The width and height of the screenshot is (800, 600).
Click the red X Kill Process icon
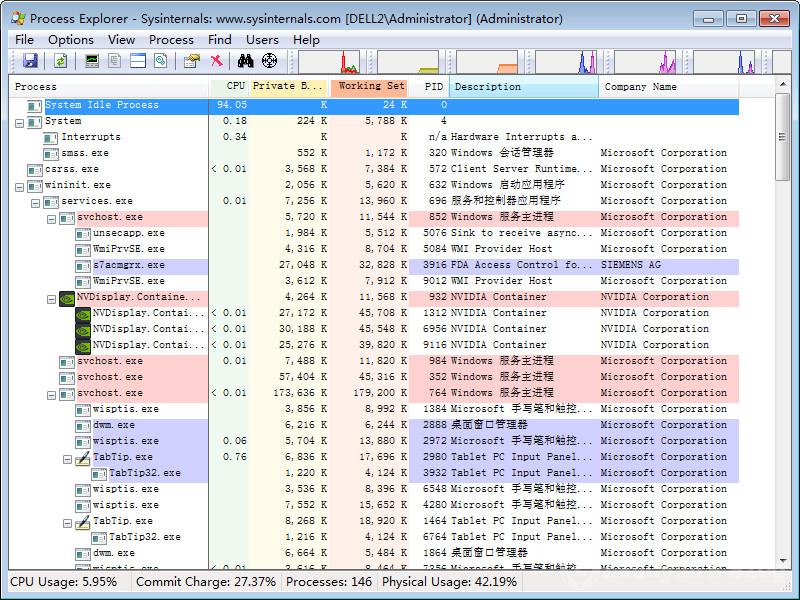tap(217, 61)
